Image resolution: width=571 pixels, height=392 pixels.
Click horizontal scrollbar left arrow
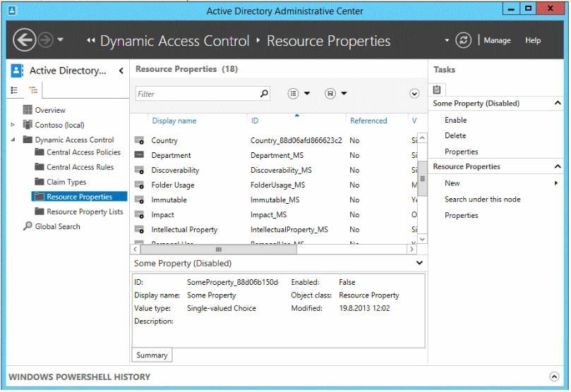pyautogui.click(x=135, y=249)
